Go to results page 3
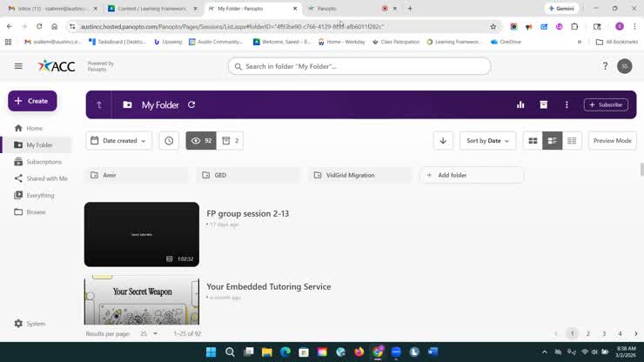644x362 pixels. pyautogui.click(x=604, y=333)
